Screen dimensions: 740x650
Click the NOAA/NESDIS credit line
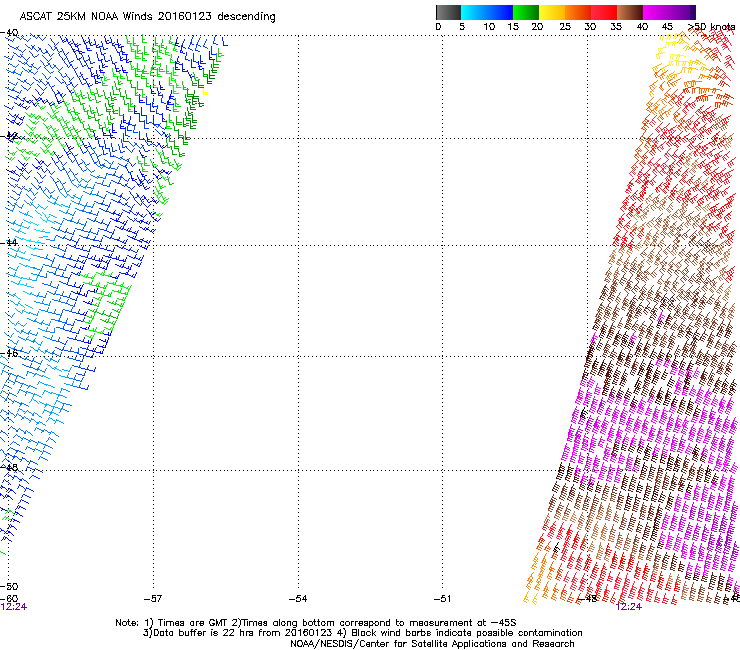click(432, 644)
